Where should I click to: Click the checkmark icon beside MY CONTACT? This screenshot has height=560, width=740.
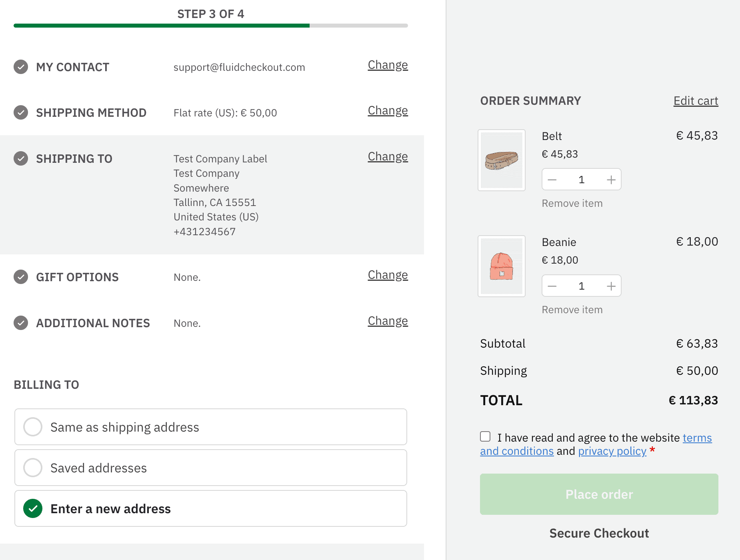click(20, 67)
